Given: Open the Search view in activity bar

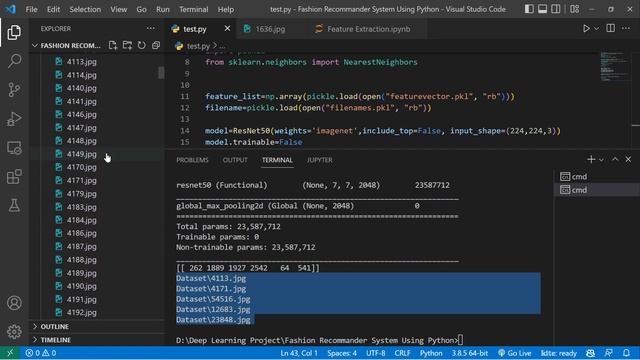Looking at the screenshot, I should [x=14, y=61].
